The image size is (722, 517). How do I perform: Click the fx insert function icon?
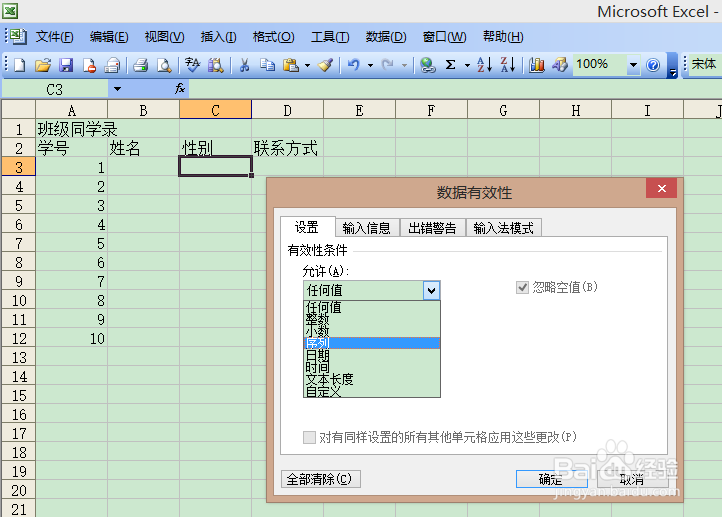[x=180, y=88]
